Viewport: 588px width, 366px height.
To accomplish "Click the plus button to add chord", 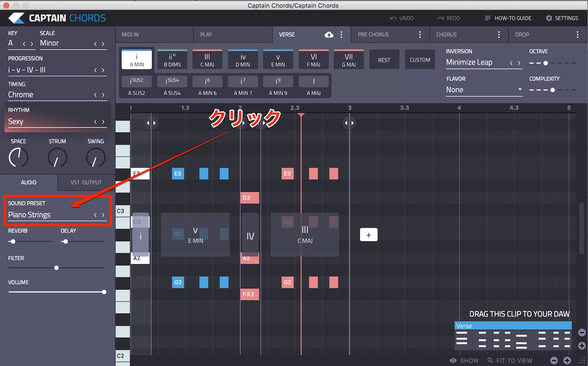I will pyautogui.click(x=369, y=235).
